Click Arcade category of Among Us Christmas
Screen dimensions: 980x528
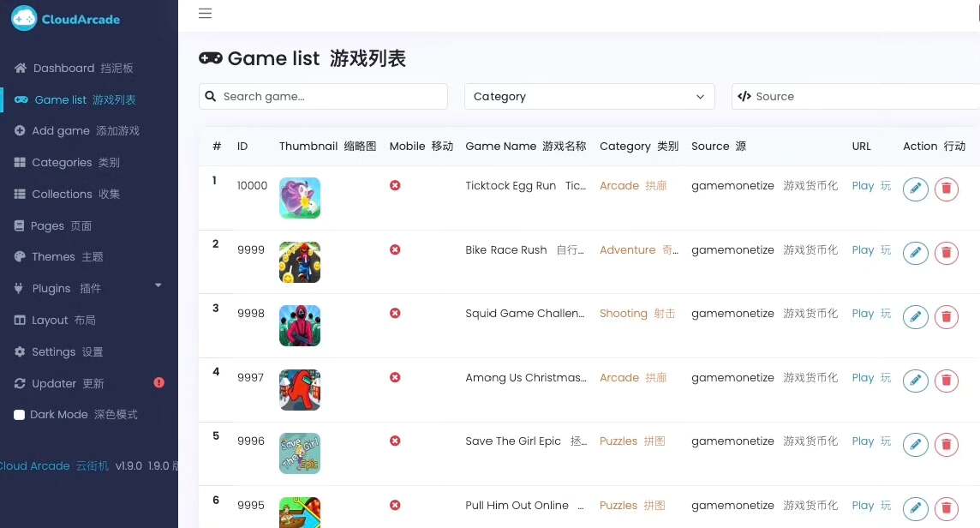(633, 377)
